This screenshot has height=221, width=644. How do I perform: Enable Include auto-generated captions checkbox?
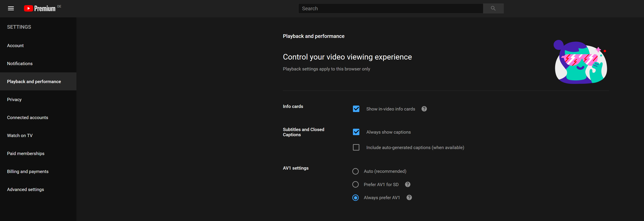coord(356,147)
